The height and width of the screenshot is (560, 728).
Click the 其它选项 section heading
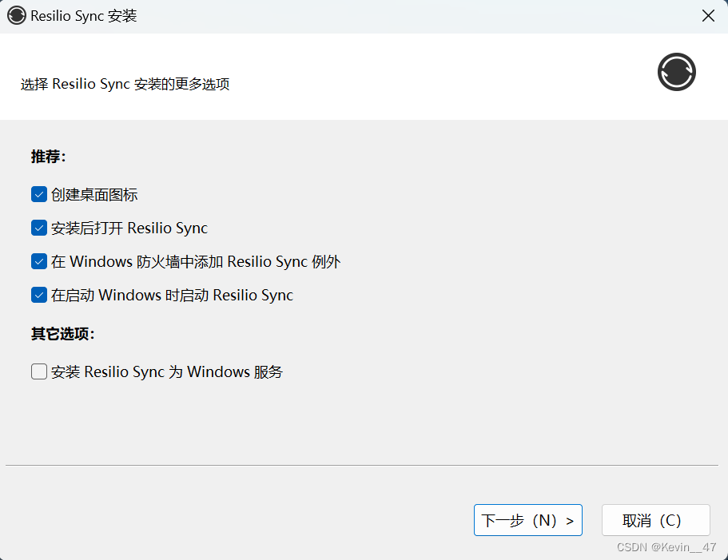(62, 334)
